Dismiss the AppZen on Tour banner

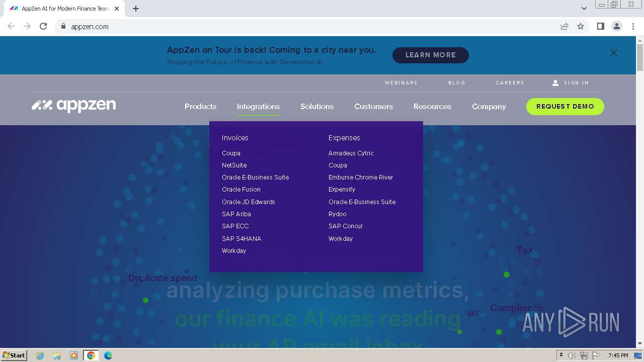pyautogui.click(x=614, y=53)
